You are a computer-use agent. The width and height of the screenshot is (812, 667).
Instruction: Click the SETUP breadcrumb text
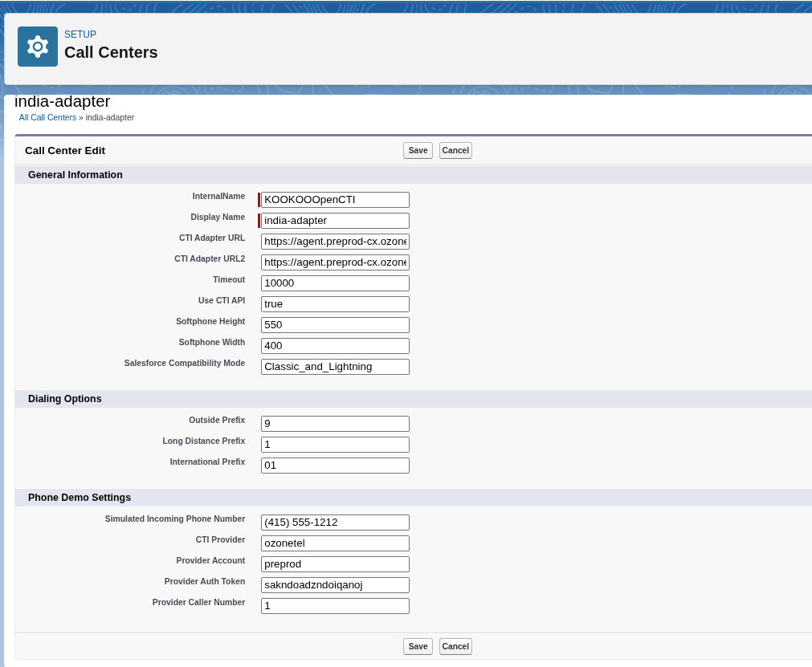coord(80,35)
